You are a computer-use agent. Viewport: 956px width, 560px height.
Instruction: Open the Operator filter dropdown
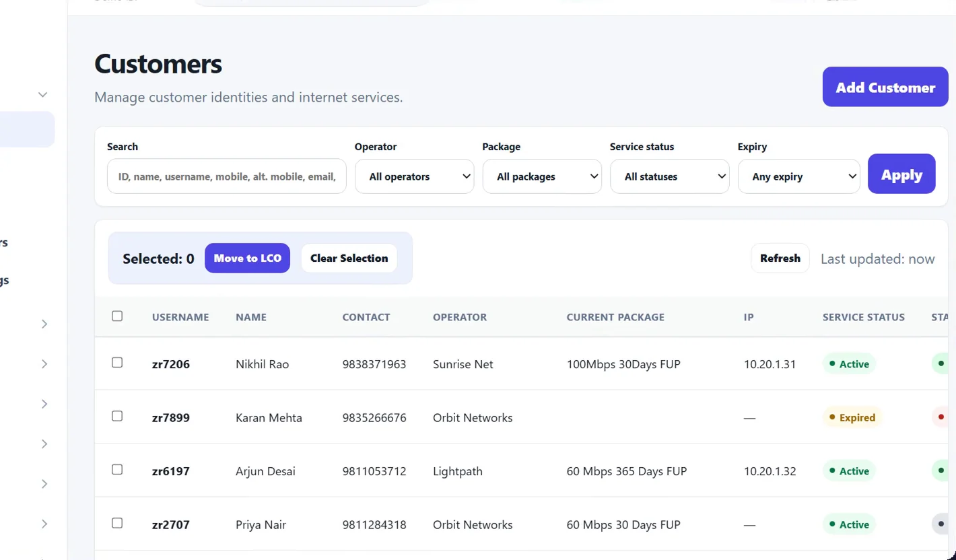(414, 176)
